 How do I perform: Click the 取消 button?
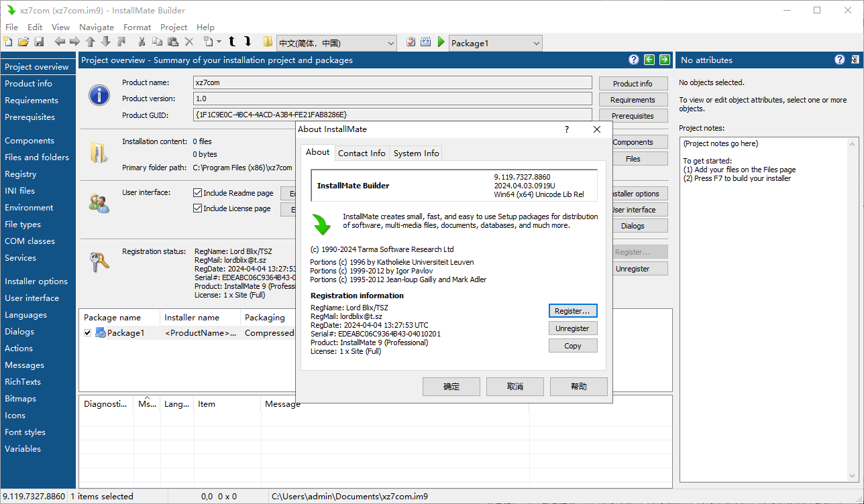[x=515, y=387]
